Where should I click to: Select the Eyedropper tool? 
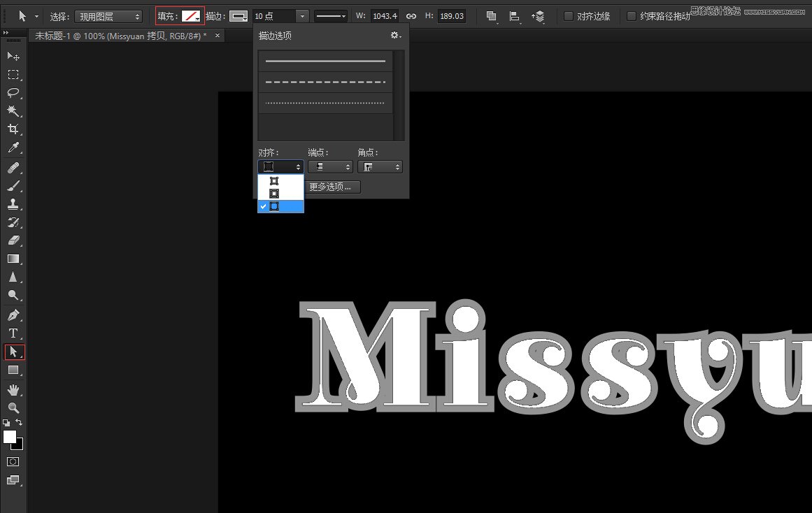point(13,147)
